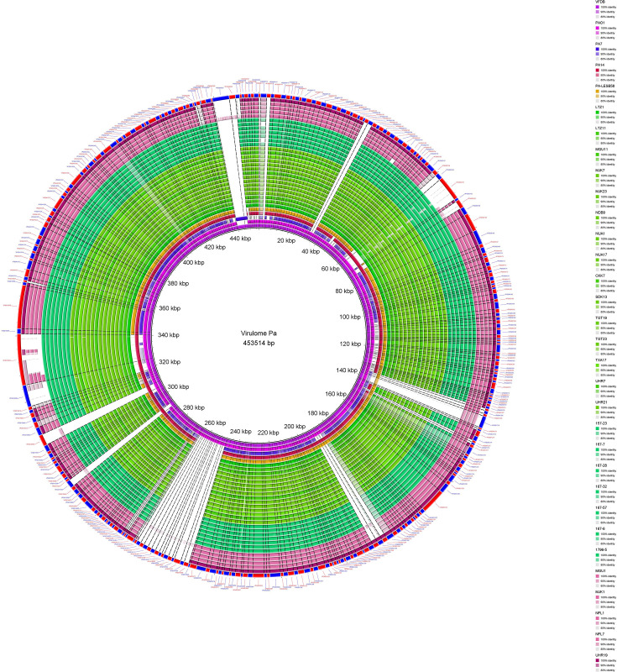
Task: Select the LTZ1 legend heading
Action: click(x=599, y=108)
